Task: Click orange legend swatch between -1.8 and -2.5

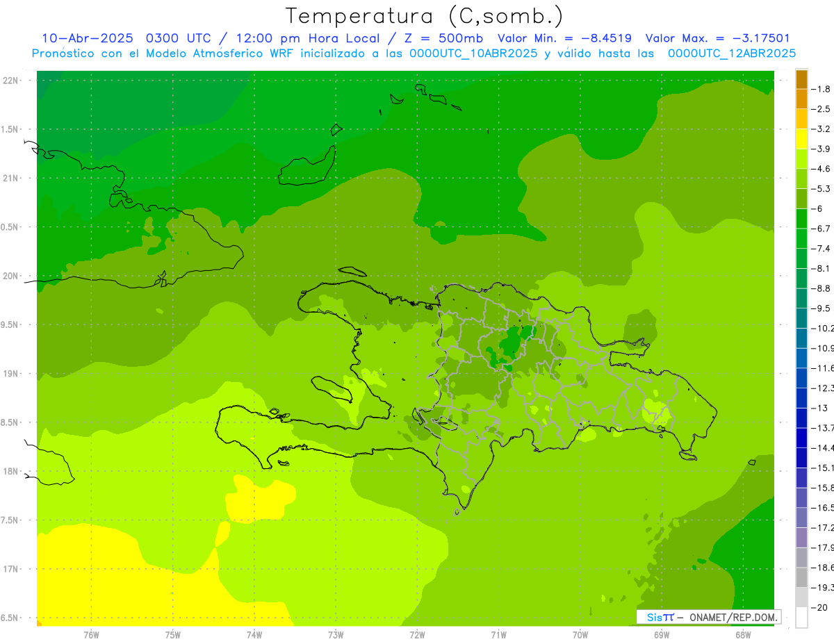Action: point(801,99)
